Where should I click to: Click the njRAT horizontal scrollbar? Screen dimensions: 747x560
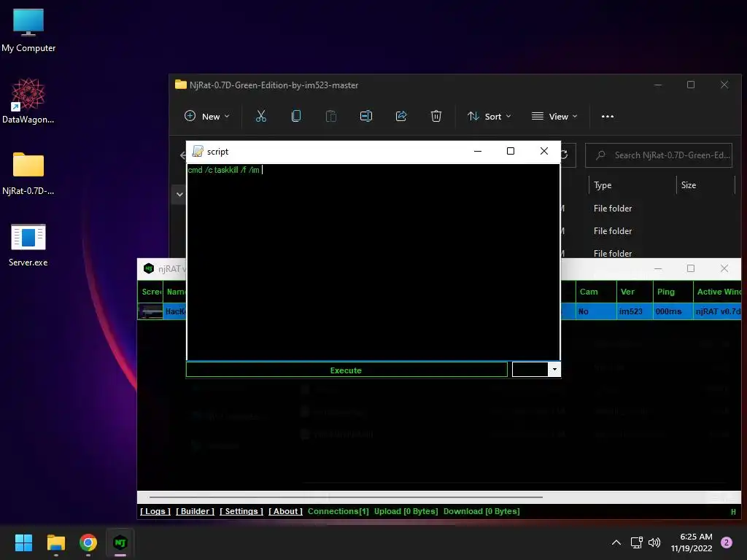tap(347, 497)
